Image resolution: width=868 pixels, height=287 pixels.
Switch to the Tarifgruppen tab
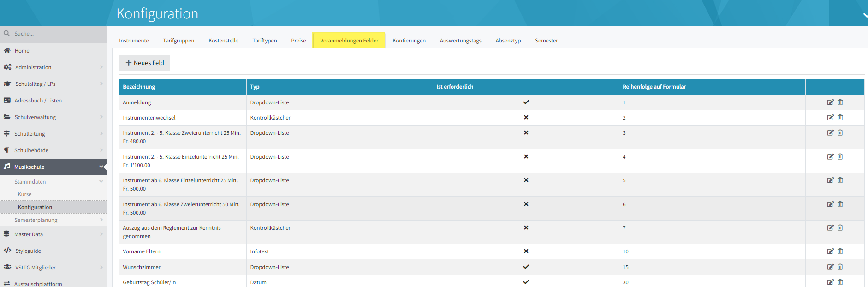click(x=178, y=41)
